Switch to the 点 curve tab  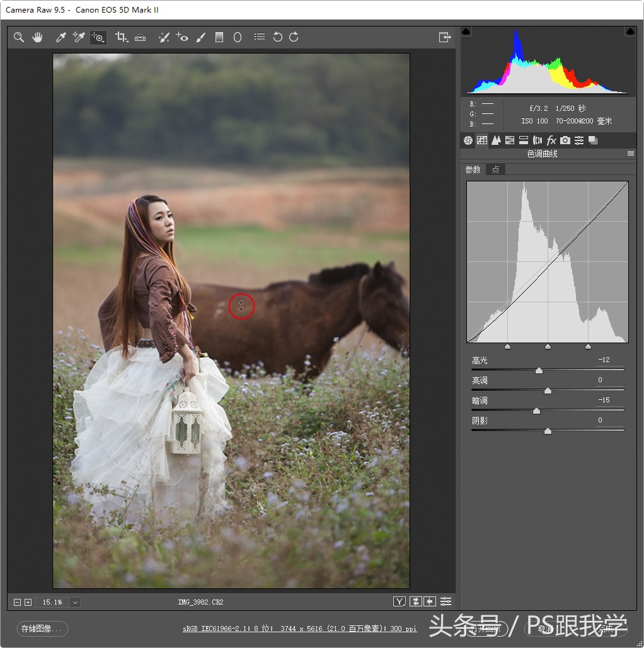[495, 169]
